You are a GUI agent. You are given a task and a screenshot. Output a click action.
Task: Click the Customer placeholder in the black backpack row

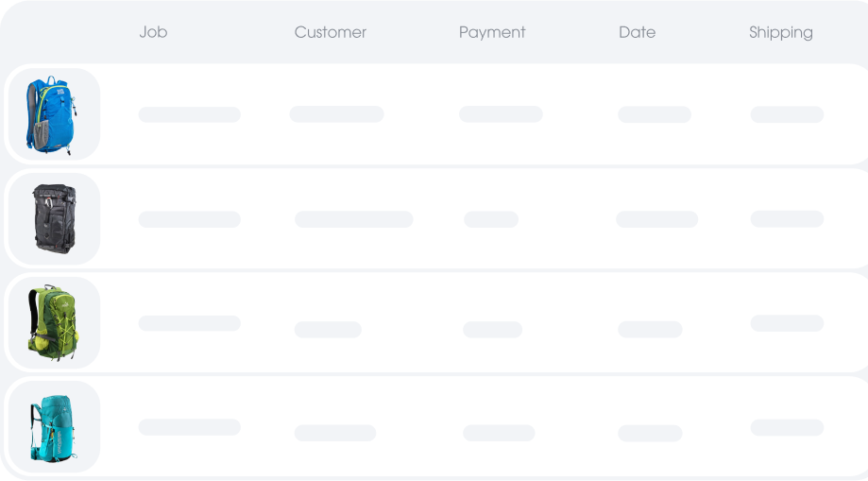pos(354,219)
